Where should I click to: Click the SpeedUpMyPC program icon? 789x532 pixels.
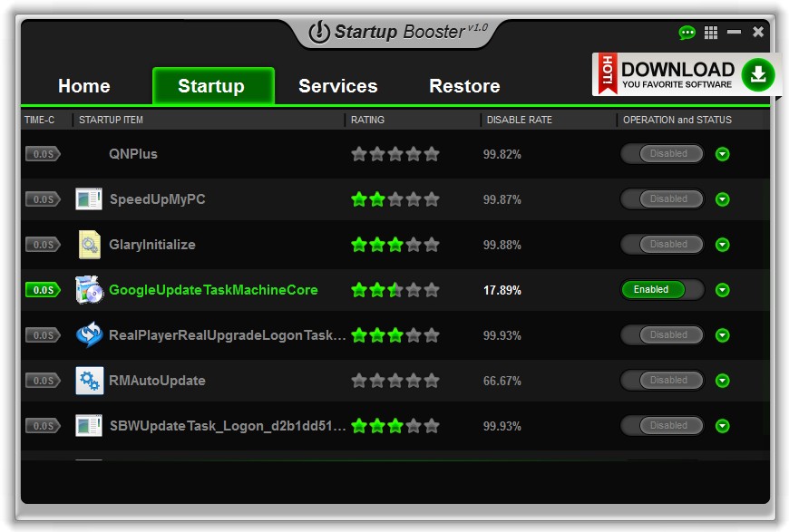pyautogui.click(x=89, y=199)
